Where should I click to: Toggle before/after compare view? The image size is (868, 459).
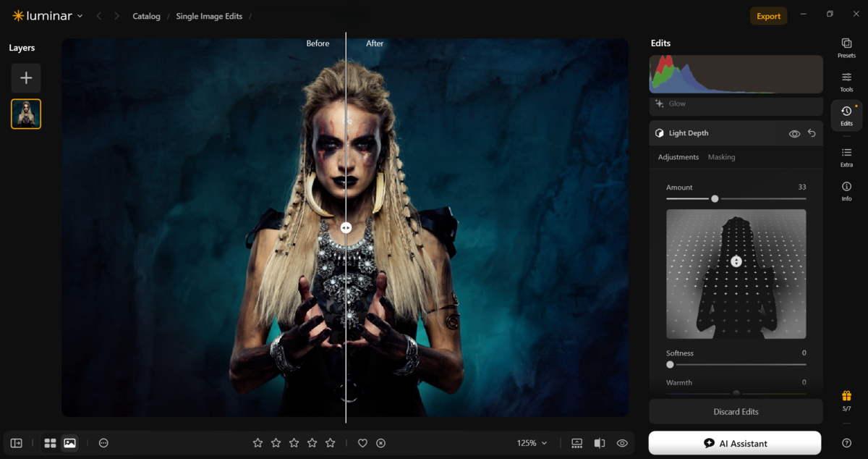click(600, 443)
